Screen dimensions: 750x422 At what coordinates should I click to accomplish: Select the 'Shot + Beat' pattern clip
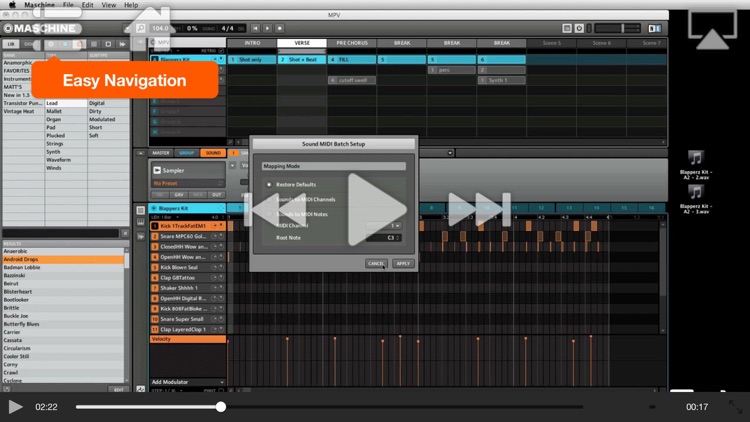[x=302, y=59]
